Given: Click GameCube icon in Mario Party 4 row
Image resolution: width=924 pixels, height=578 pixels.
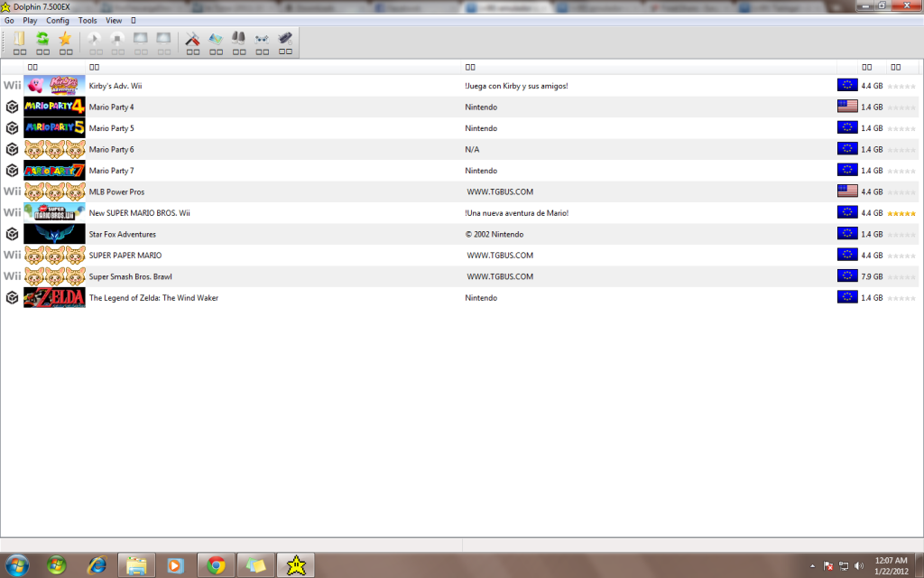Looking at the screenshot, I should point(12,107).
